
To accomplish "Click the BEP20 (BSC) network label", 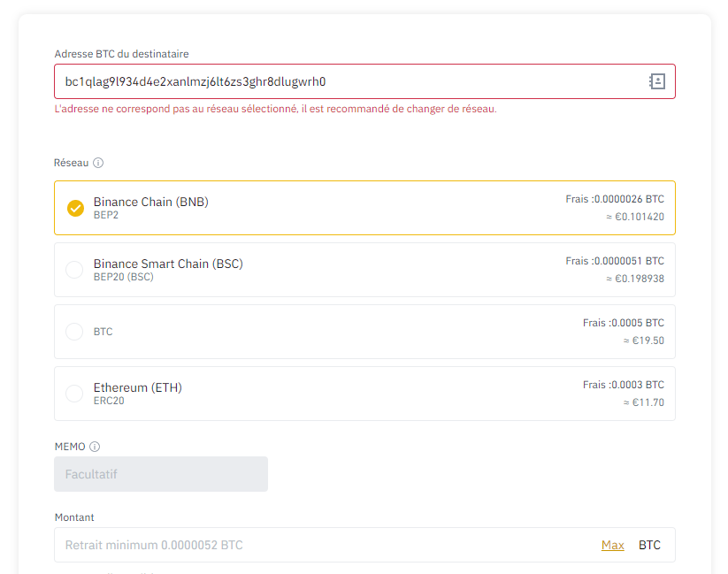I will [124, 277].
